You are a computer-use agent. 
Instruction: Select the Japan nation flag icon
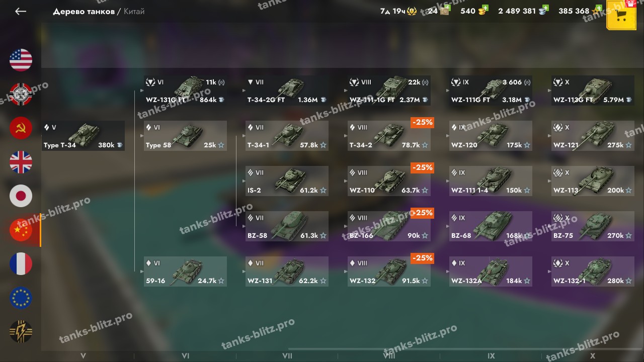[21, 196]
